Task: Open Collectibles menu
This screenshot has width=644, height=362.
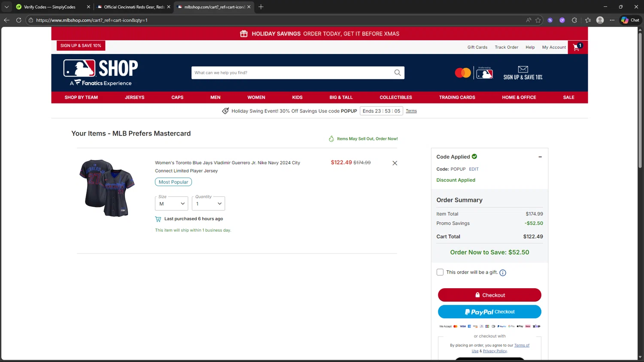Action: click(x=396, y=97)
